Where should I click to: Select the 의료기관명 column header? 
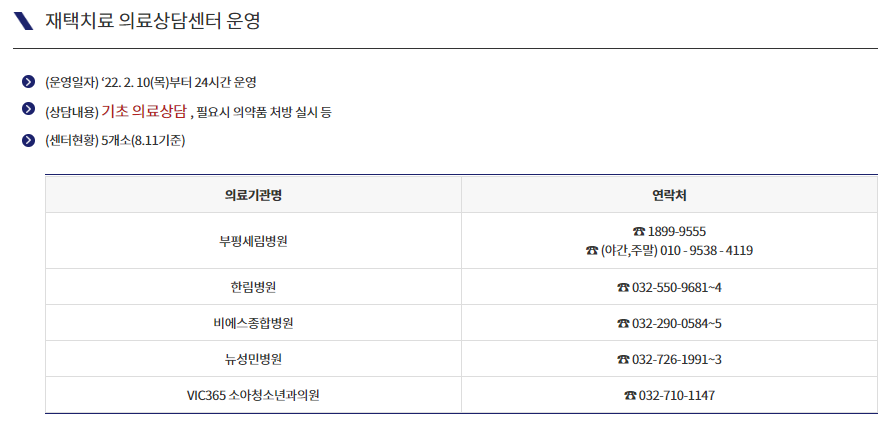(x=253, y=195)
